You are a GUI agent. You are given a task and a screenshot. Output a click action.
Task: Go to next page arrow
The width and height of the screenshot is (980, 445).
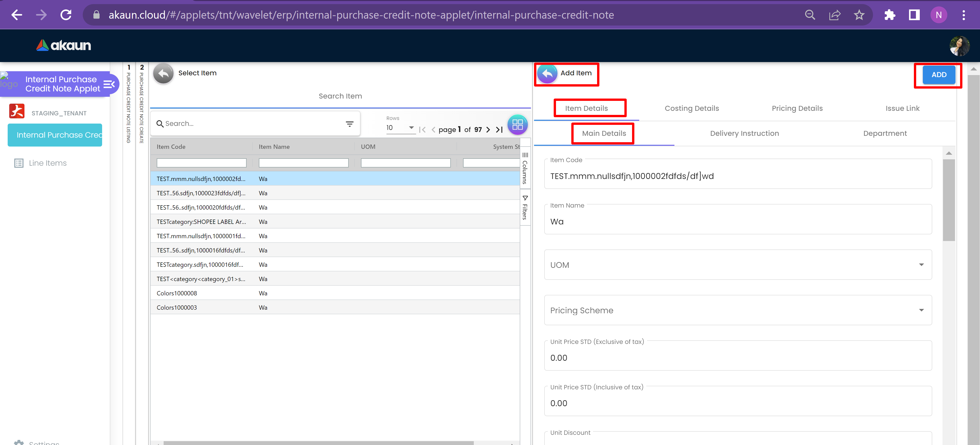(x=488, y=130)
